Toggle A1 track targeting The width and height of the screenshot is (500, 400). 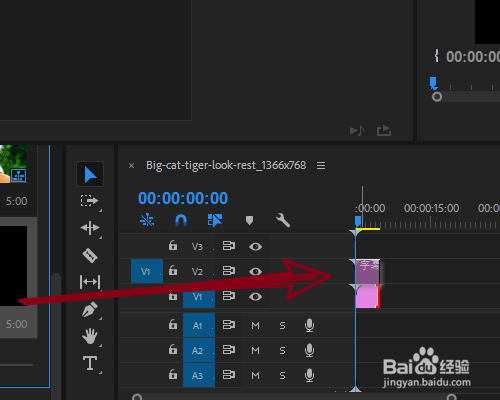199,325
